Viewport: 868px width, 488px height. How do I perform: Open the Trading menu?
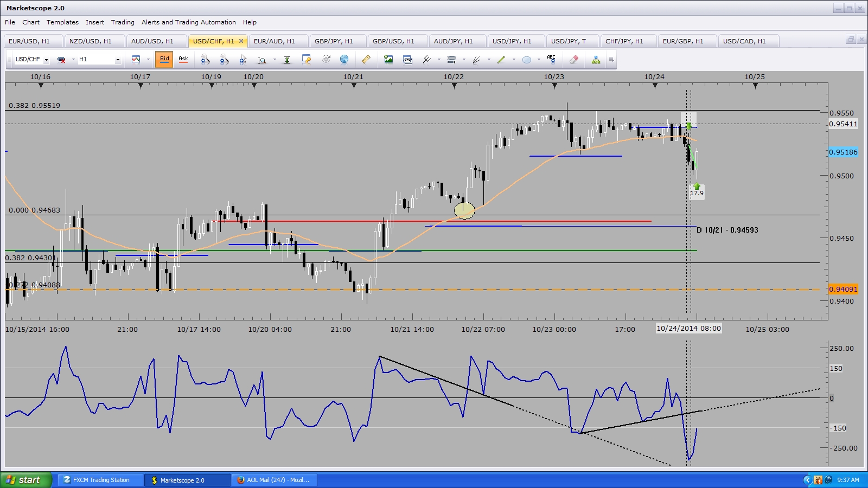(x=123, y=22)
